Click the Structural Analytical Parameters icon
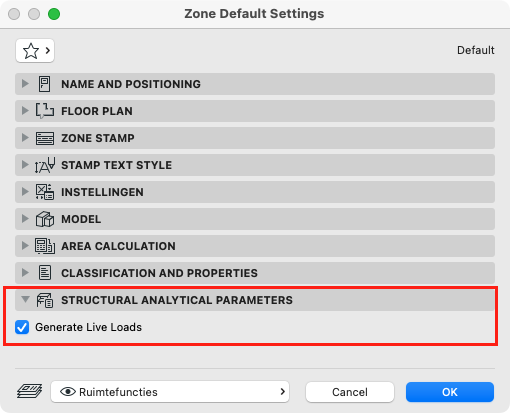Screen dimensions: 510x413 (x=45, y=300)
